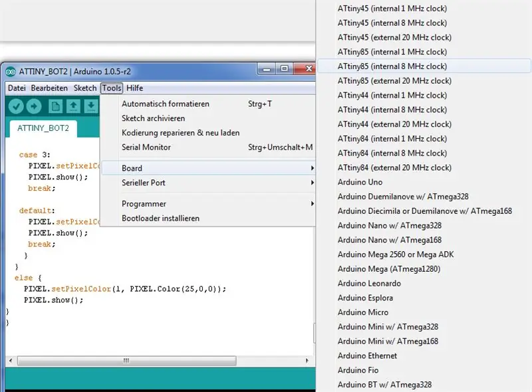
Task: Click the left scroll arrow of editor
Action: (11, 361)
